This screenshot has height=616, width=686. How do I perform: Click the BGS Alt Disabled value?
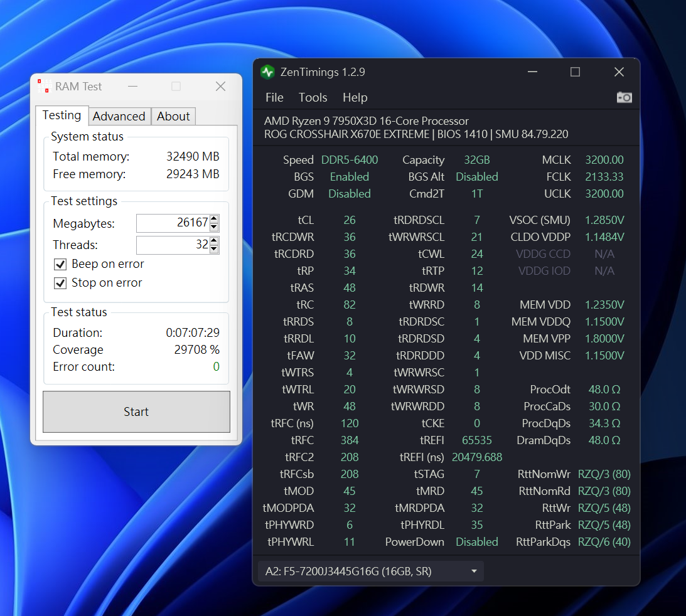(x=477, y=177)
